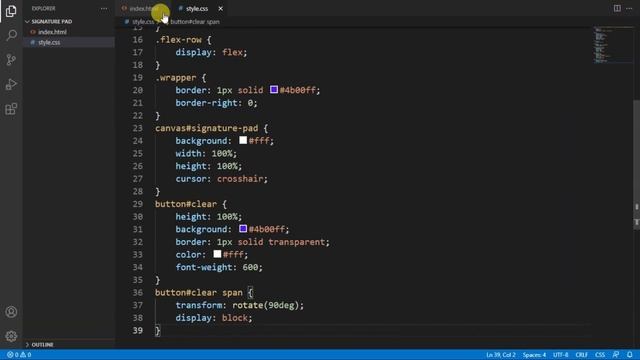Open white color swatch on line 33

(x=217, y=254)
